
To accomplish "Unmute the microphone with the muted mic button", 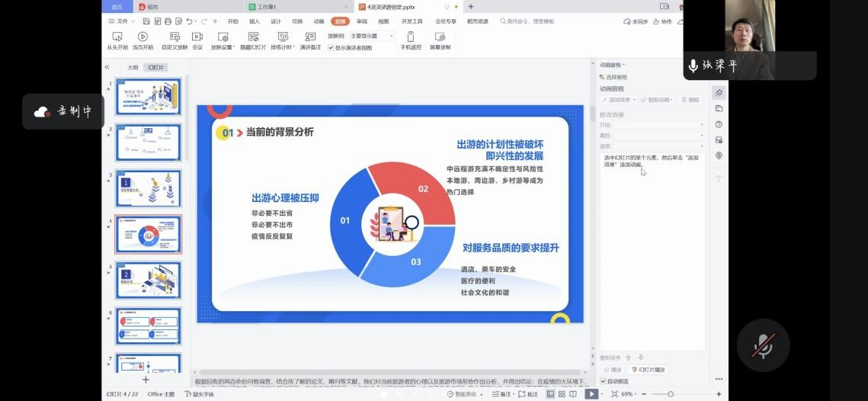I will tap(763, 346).
